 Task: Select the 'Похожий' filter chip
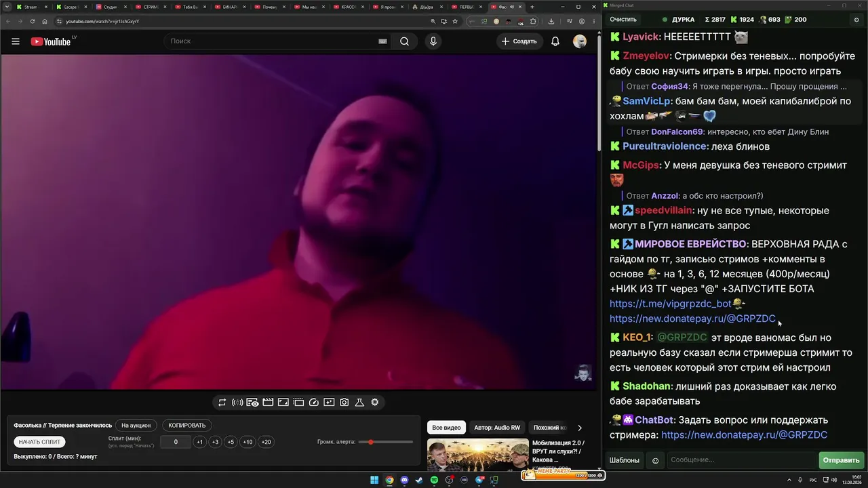tap(549, 428)
